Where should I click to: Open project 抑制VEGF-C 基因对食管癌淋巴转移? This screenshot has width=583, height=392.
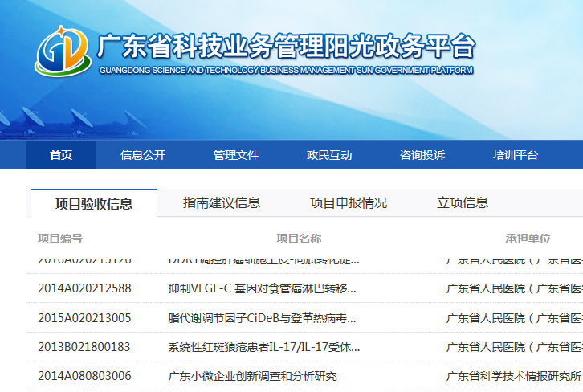click(262, 288)
